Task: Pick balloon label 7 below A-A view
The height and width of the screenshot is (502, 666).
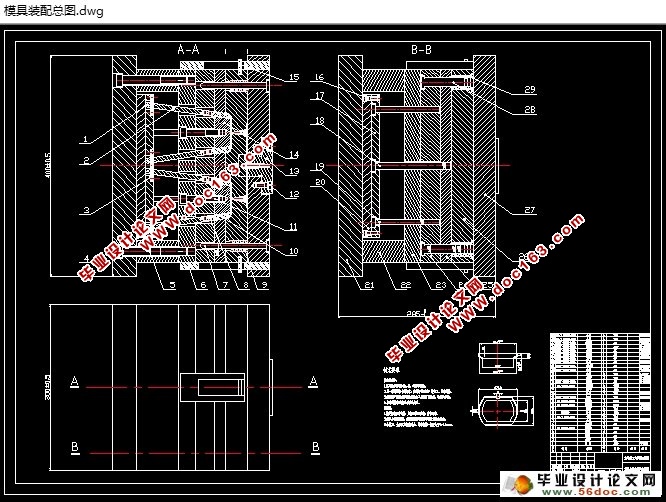Action: [225, 285]
